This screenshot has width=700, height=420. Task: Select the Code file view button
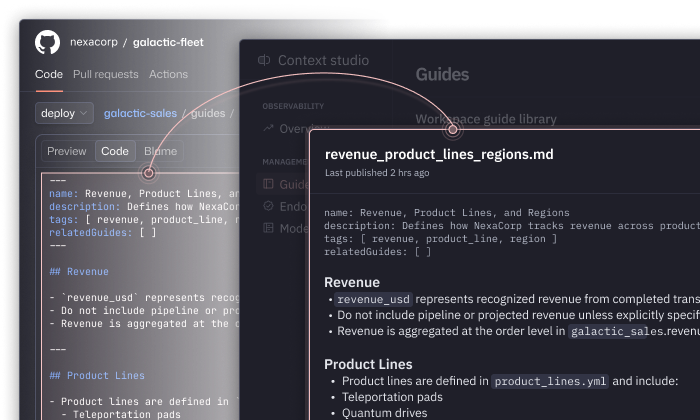(x=115, y=151)
